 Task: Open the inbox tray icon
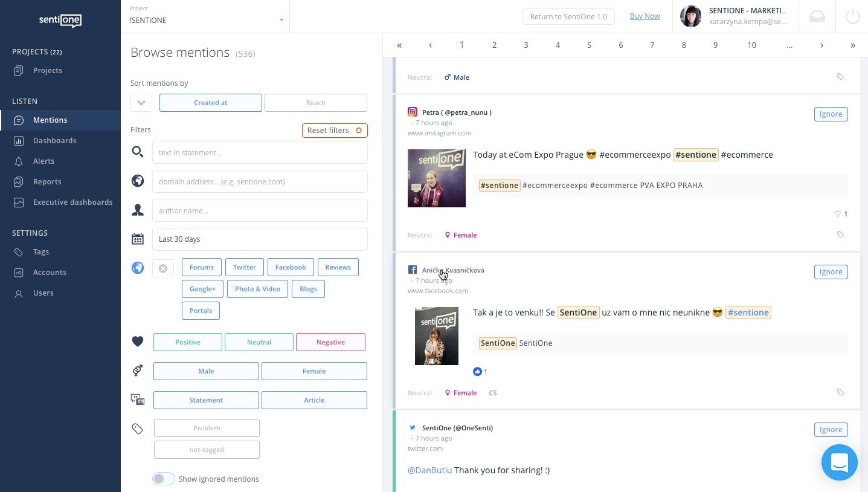817,16
